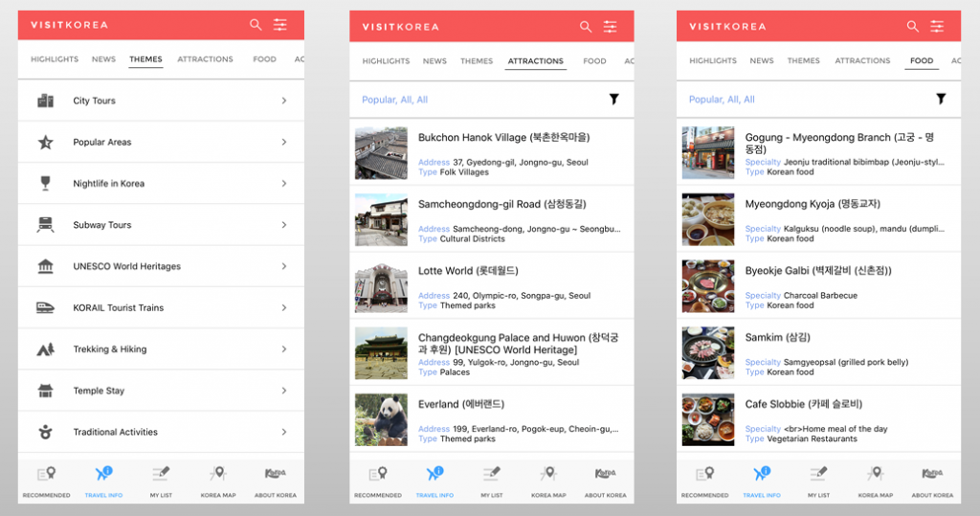Open the Popular Areas theme

(102, 142)
